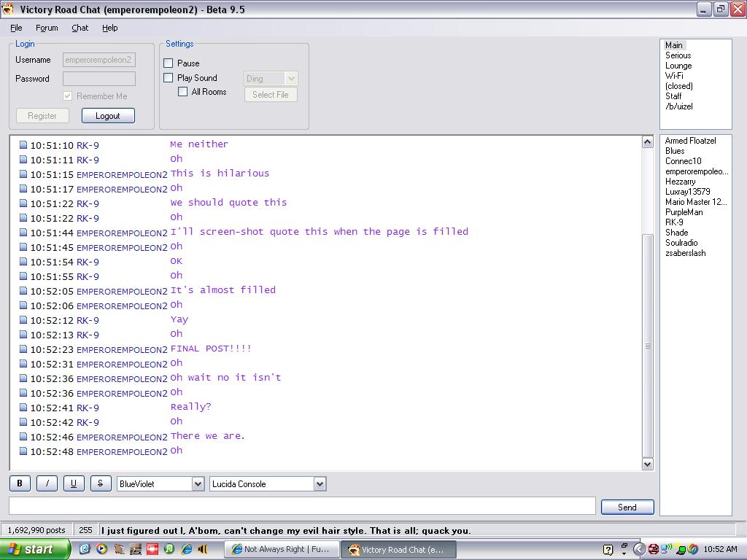Click the Logout button
The image size is (747, 560).
108,116
